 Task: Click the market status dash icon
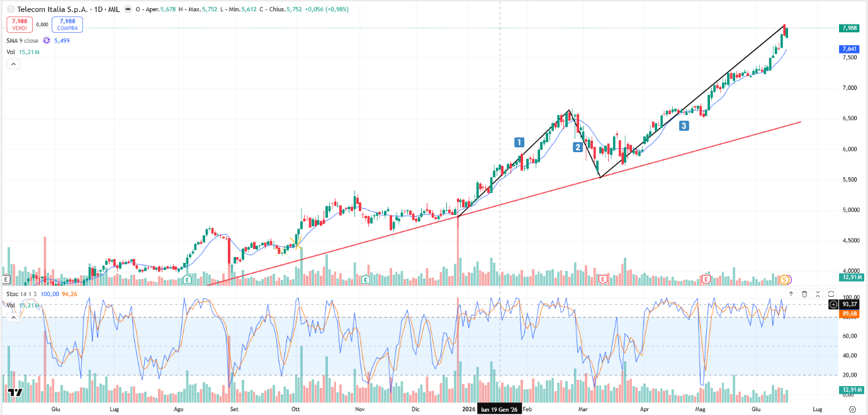tap(128, 9)
